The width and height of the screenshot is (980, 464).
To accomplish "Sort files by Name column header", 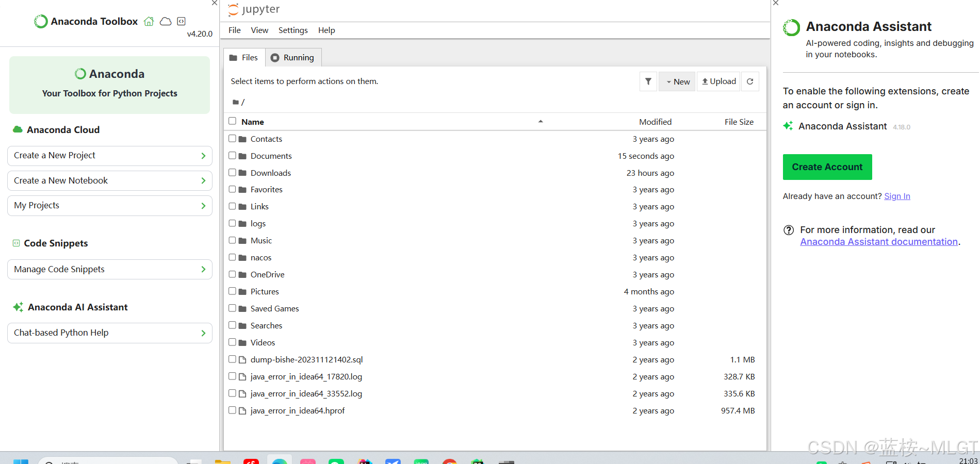I will [x=253, y=122].
